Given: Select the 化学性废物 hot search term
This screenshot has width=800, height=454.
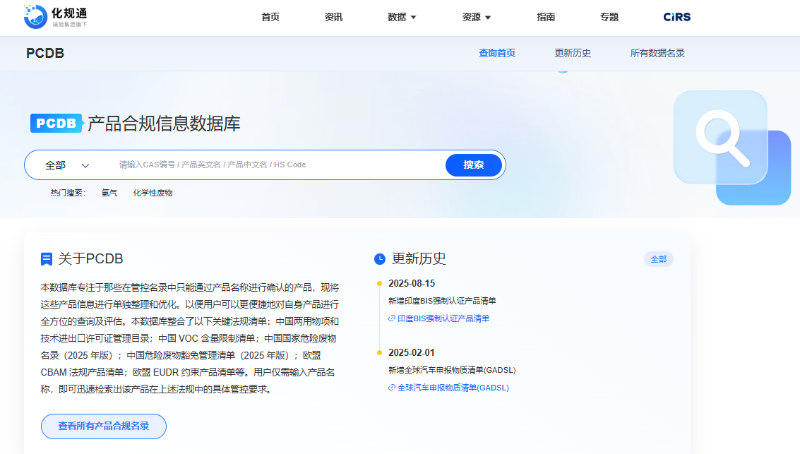Looking at the screenshot, I should coord(152,192).
